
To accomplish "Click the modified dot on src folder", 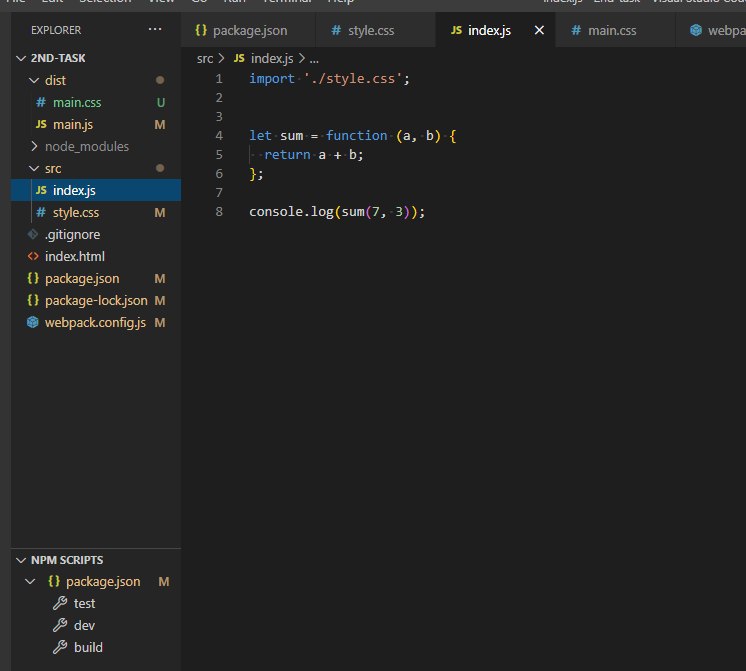I will (160, 168).
